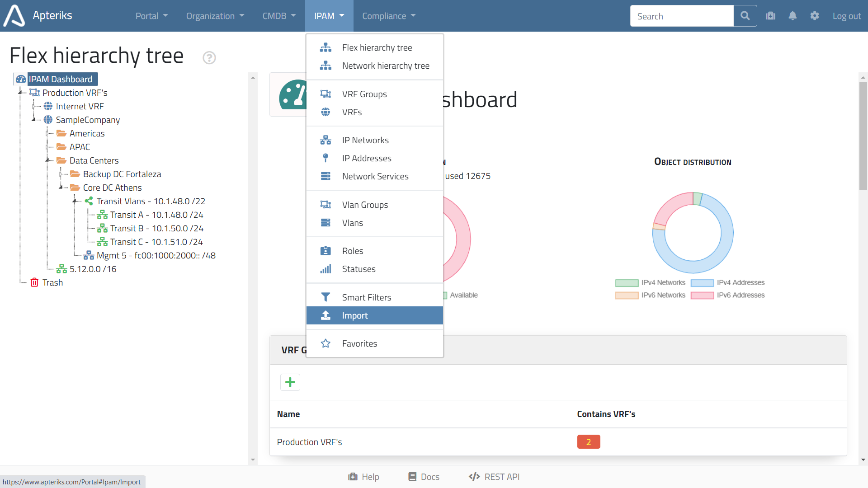Click the search magnifier button
This screenshot has width=868, height=488.
click(745, 16)
